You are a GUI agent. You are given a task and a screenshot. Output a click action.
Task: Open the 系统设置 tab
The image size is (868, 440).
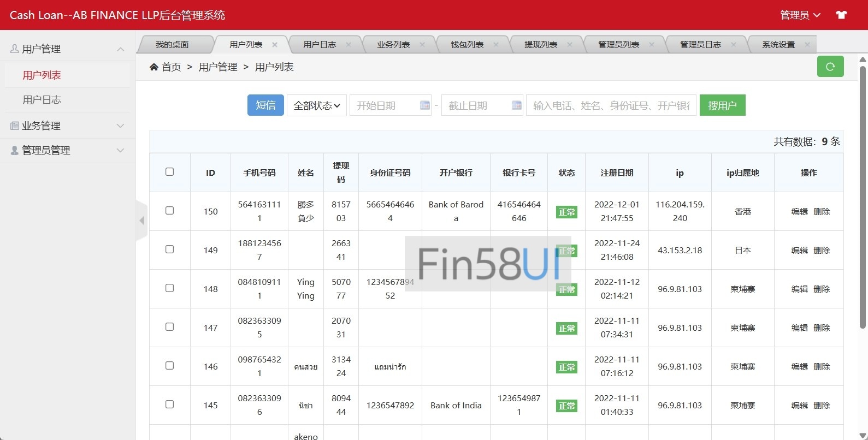778,45
